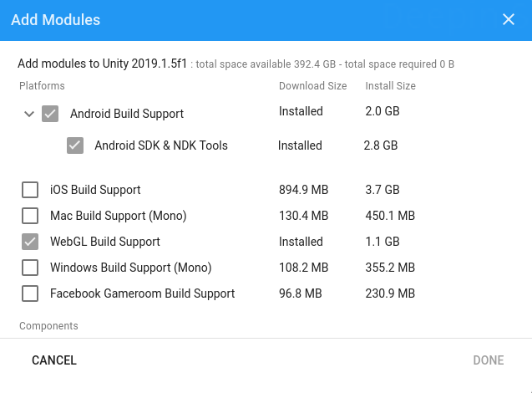Image resolution: width=532 pixels, height=393 pixels.
Task: Click the Download Size column header
Action: pos(312,86)
